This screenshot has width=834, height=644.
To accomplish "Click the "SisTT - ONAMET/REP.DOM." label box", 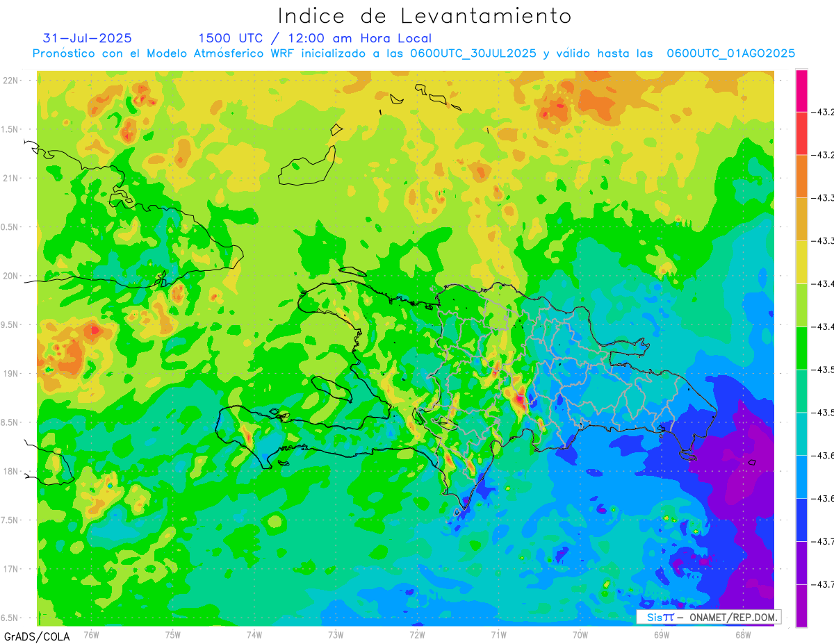I will pos(709,617).
